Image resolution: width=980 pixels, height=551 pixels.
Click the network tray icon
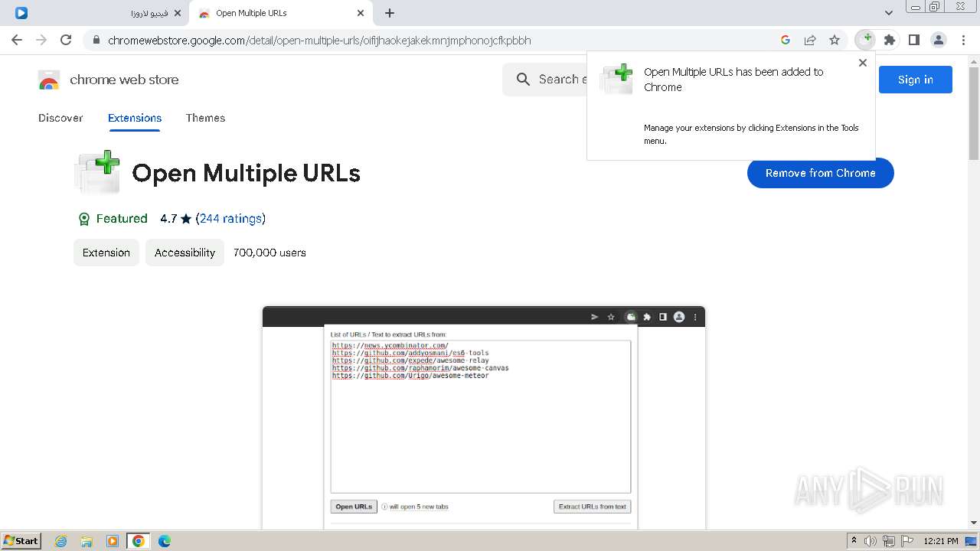point(889,541)
